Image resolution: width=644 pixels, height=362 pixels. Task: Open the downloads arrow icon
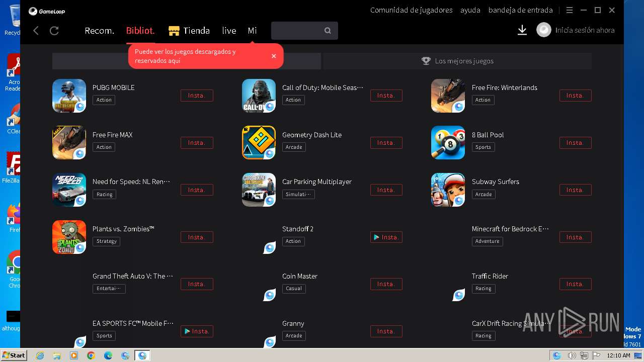pyautogui.click(x=522, y=31)
